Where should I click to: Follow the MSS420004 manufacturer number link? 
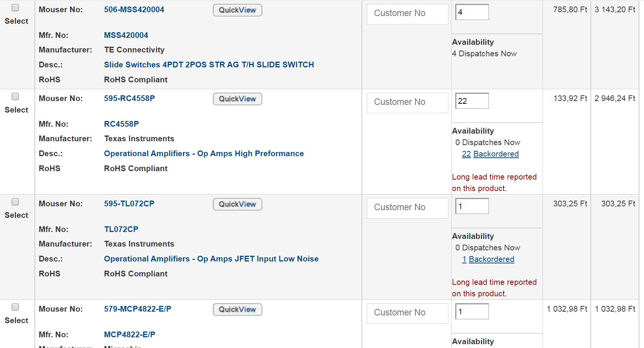click(126, 35)
